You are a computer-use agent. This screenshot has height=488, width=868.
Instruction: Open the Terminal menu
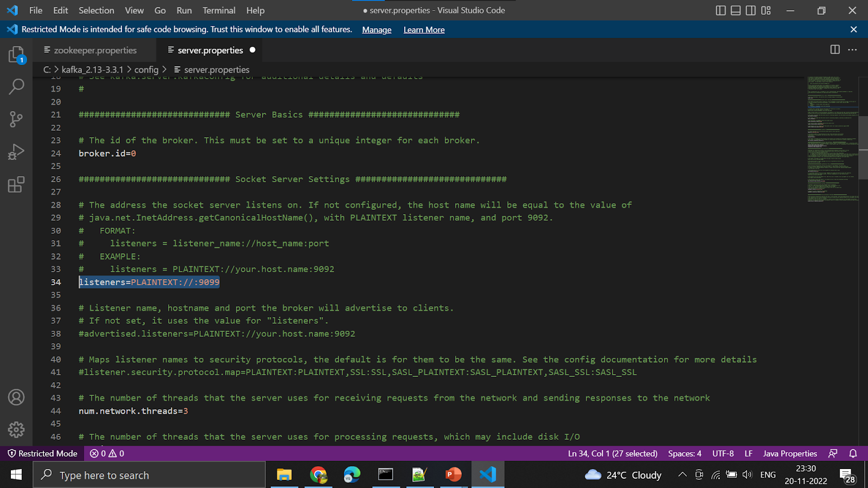[x=219, y=10]
